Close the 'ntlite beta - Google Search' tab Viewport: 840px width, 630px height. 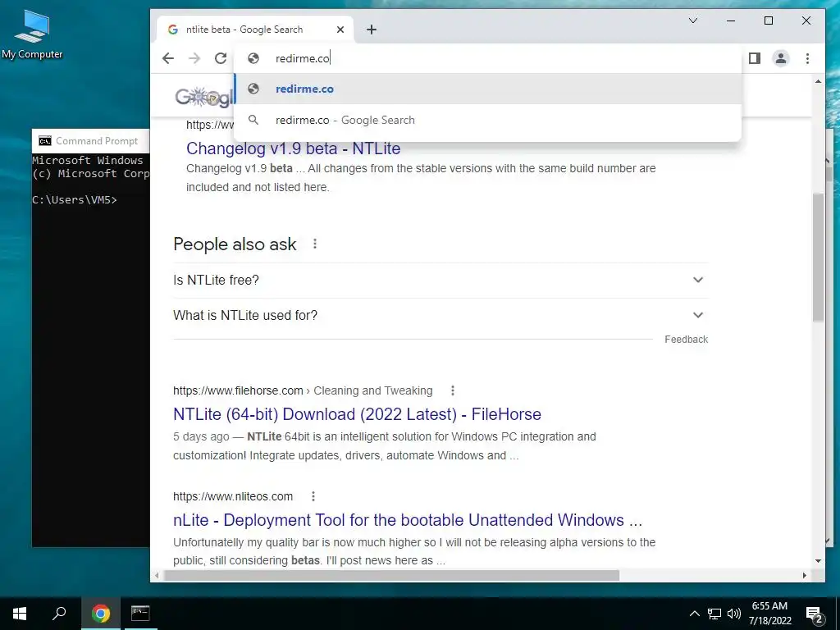coord(340,30)
